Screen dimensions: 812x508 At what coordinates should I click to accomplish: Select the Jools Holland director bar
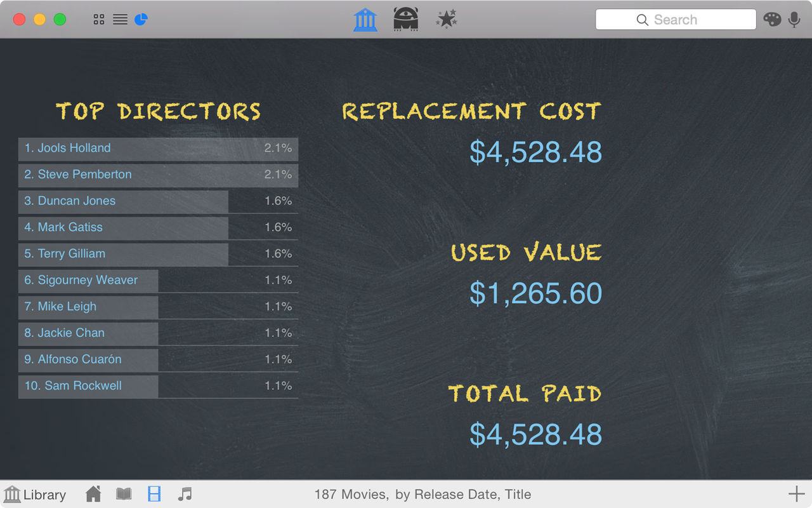tap(158, 149)
